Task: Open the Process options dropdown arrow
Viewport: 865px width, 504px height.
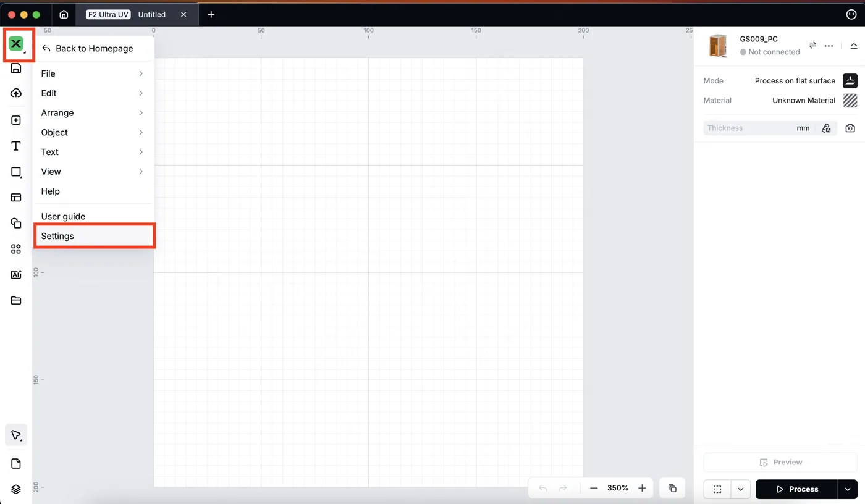Action: [848, 489]
